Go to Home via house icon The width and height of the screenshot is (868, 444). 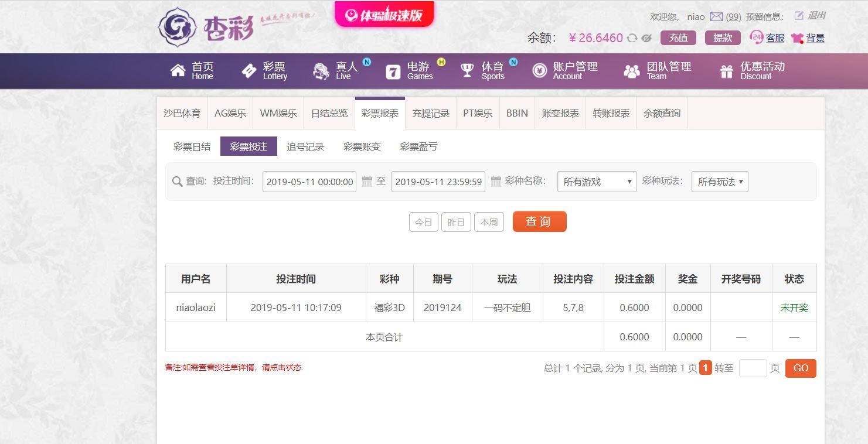[178, 71]
